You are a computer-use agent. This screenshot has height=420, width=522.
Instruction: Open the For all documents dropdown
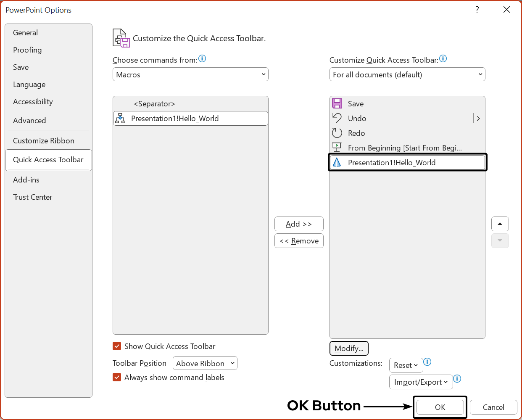tap(407, 74)
